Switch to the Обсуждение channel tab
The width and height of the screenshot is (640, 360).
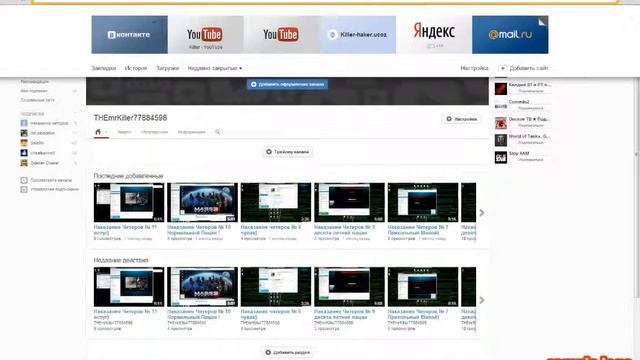154,132
